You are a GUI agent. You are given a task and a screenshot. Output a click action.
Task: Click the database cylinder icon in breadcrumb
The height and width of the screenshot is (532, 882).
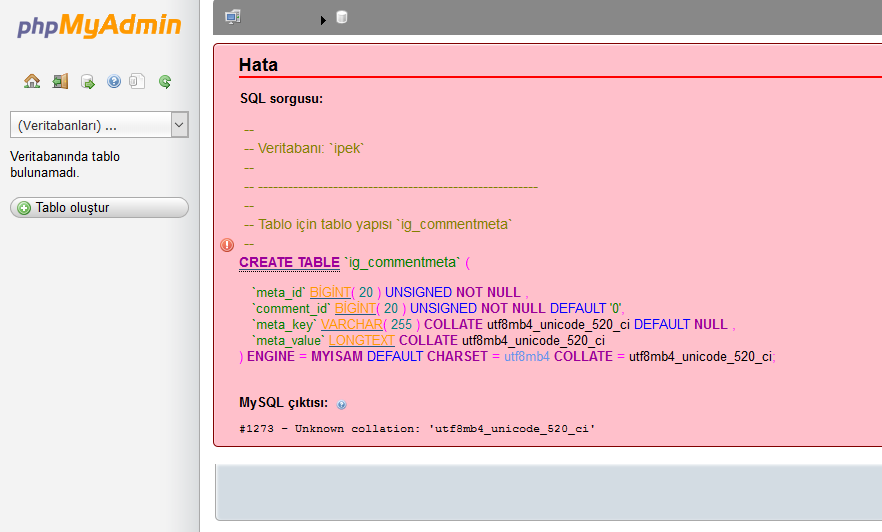point(341,17)
